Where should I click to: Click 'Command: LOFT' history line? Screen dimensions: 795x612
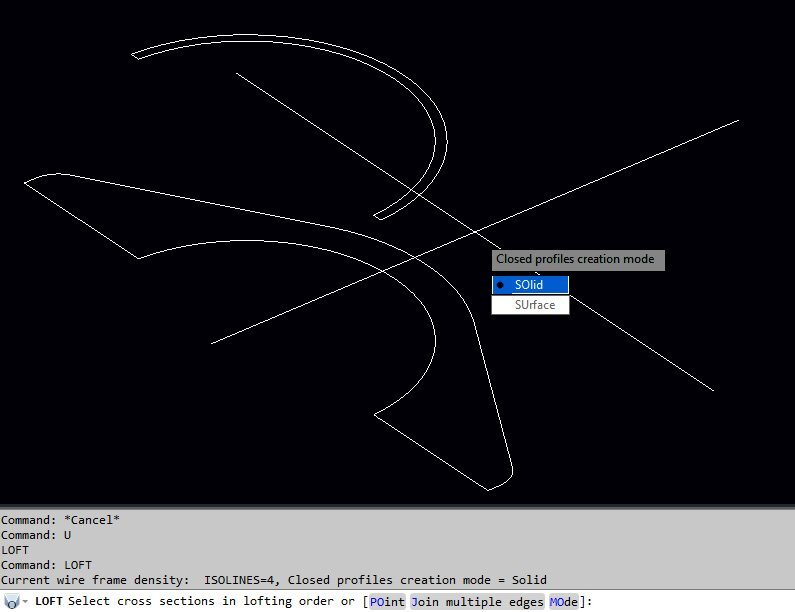pyautogui.click(x=46, y=565)
